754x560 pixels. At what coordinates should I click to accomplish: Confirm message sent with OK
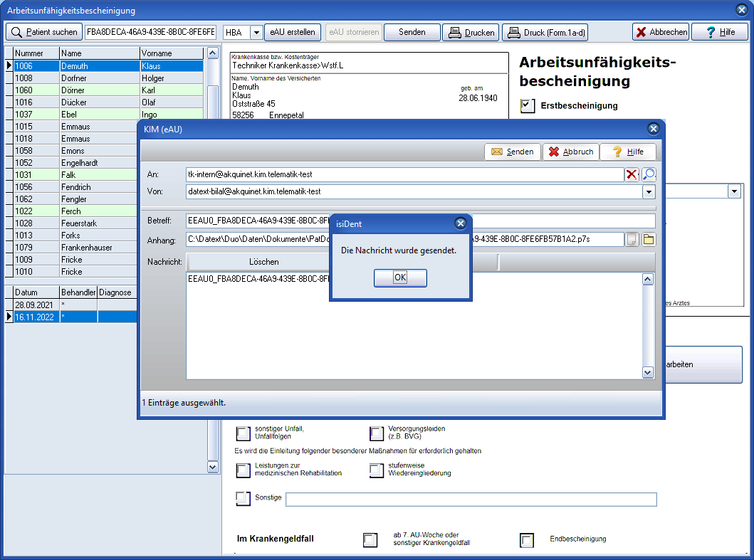[400, 278]
